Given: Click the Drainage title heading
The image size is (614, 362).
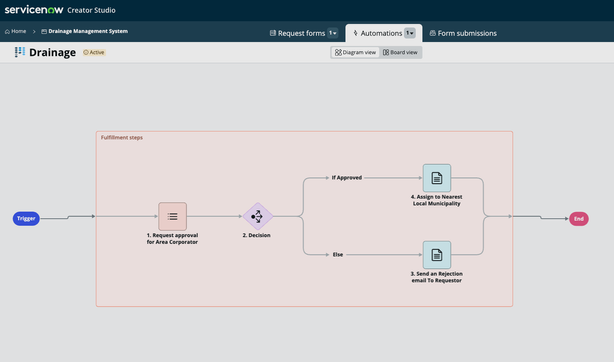Looking at the screenshot, I should coord(52,52).
